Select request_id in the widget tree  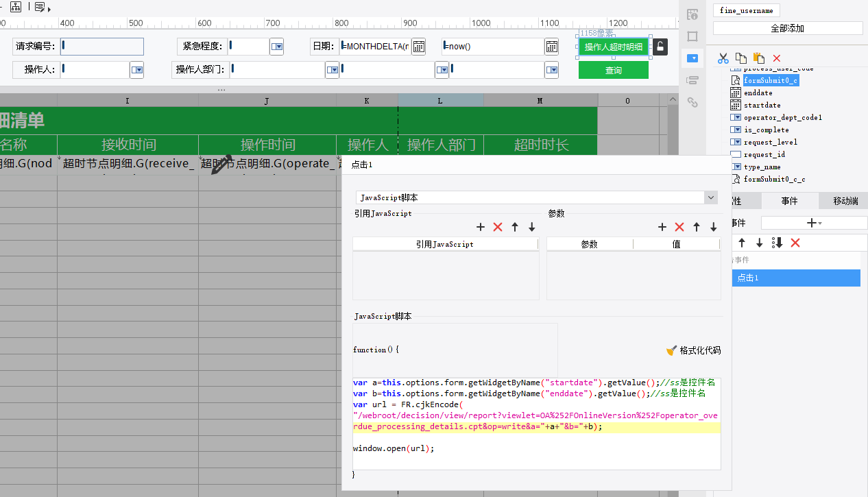(x=764, y=154)
